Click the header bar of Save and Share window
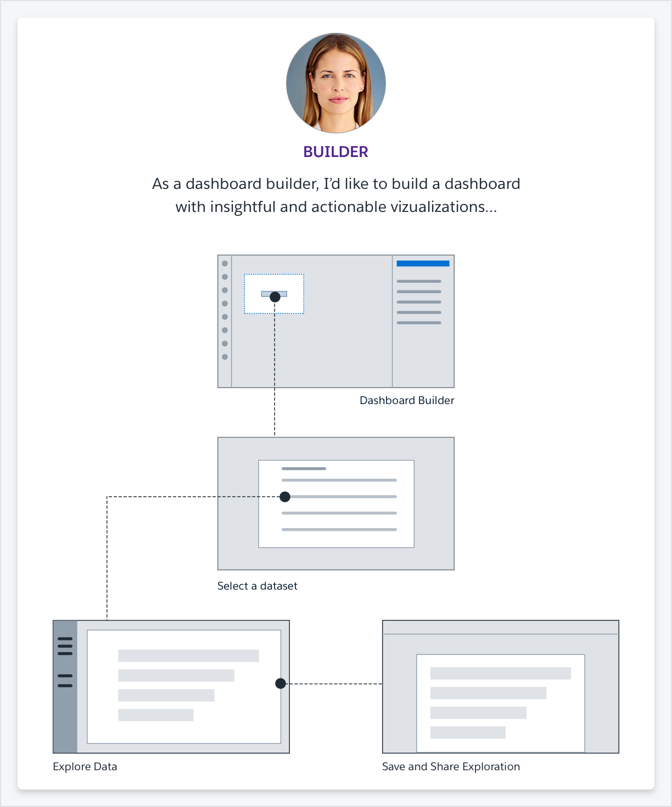The width and height of the screenshot is (672, 807). [x=500, y=627]
